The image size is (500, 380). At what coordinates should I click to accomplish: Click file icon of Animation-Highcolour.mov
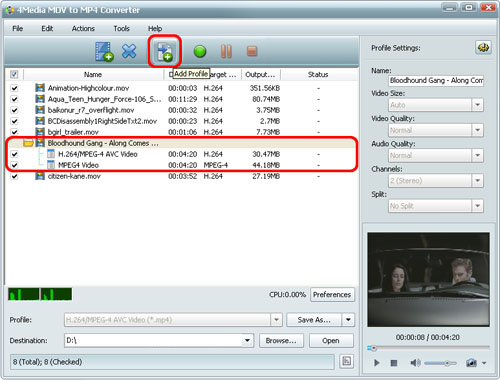(40, 88)
